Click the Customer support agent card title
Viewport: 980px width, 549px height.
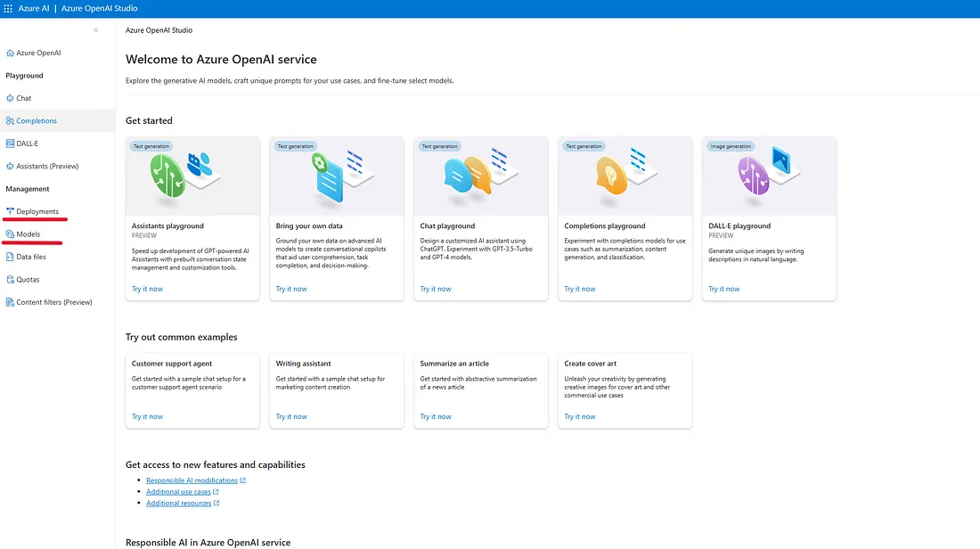(x=171, y=364)
